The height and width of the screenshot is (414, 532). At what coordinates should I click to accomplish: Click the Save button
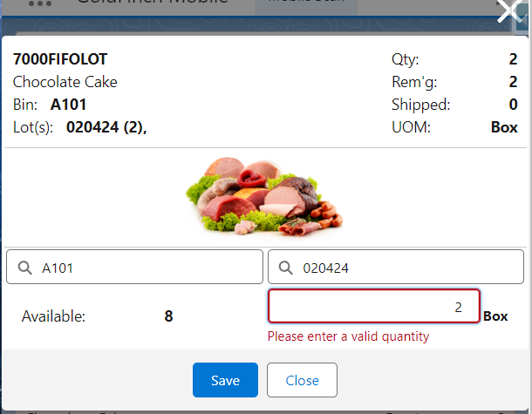tap(225, 380)
